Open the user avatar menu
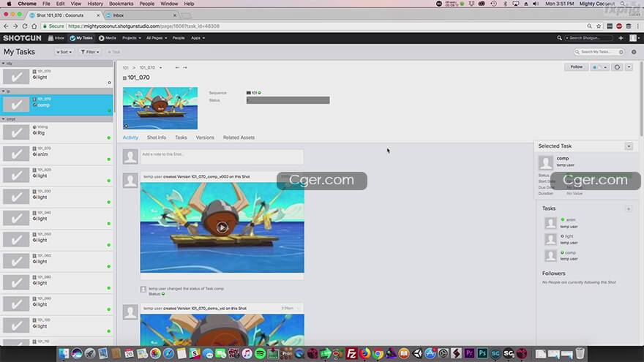Screen dimensions: 644x362 633,38
